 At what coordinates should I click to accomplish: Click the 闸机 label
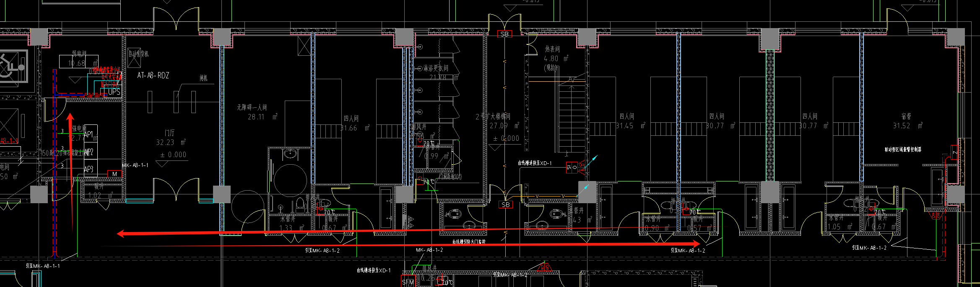click(203, 78)
